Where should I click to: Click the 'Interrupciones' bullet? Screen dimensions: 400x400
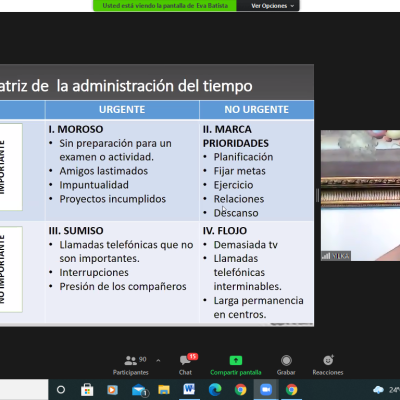coord(94,273)
